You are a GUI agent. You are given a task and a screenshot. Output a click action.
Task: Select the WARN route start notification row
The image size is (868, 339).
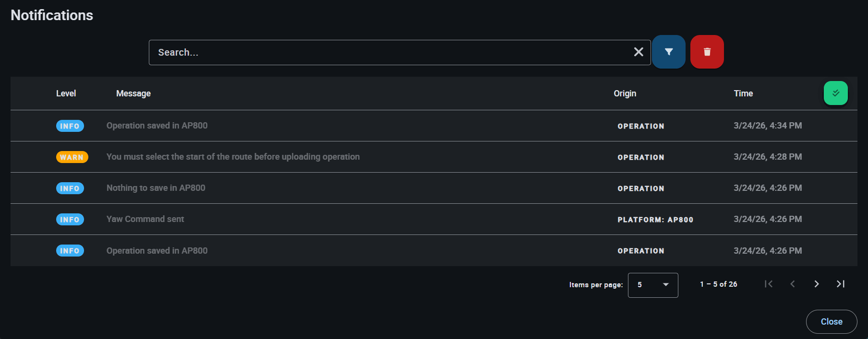[233, 157]
